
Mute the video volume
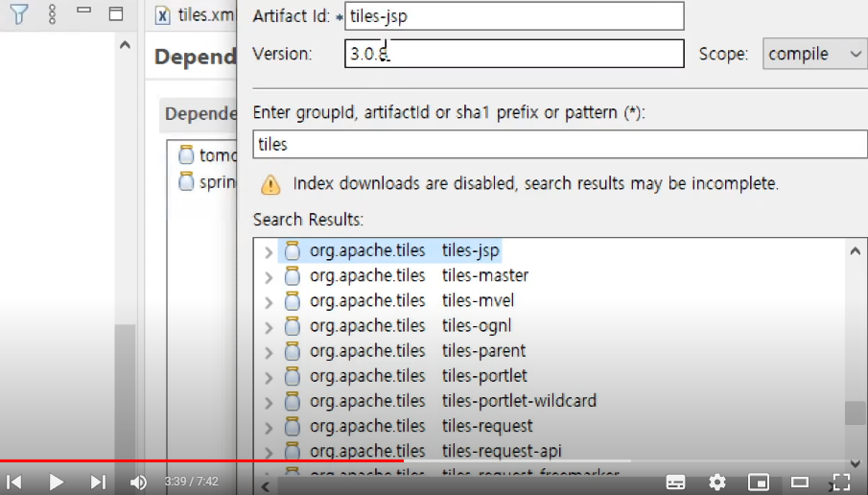tap(138, 483)
